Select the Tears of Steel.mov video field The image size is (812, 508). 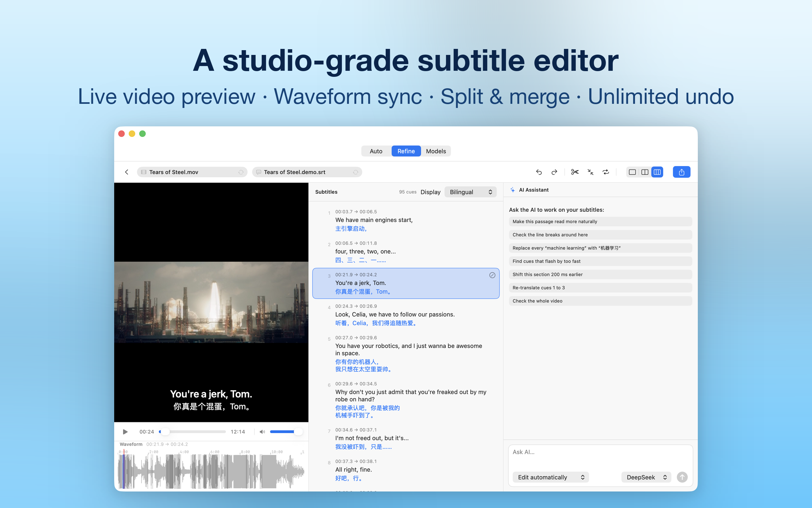pos(192,172)
